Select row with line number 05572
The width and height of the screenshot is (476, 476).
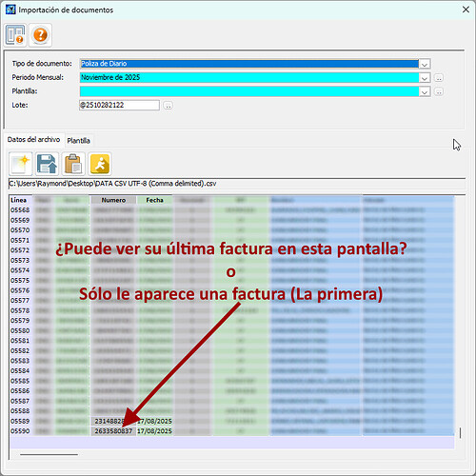tap(231, 250)
